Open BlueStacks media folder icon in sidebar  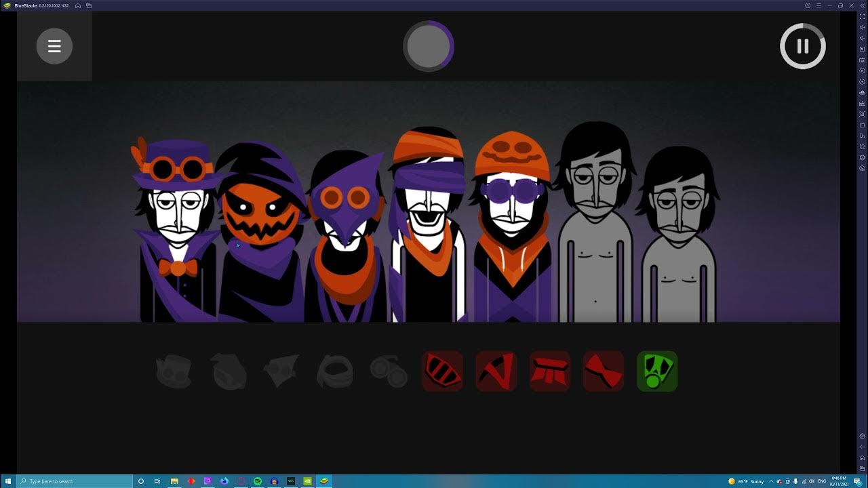[862, 125]
